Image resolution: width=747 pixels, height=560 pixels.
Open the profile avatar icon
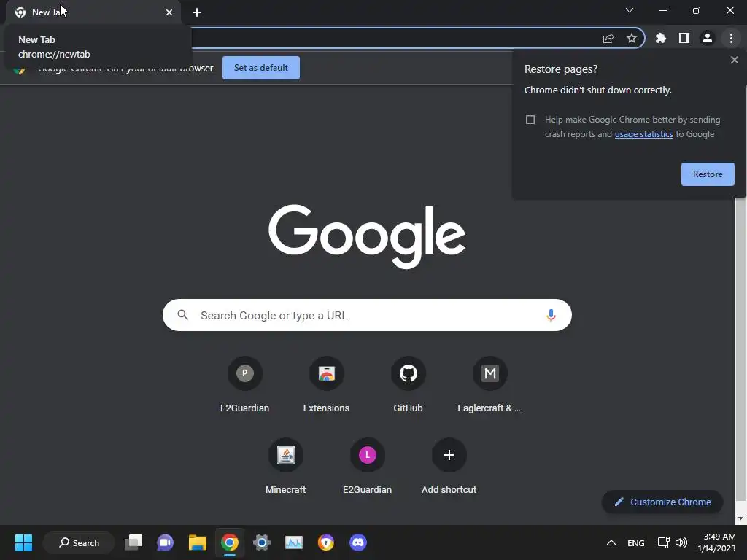tap(707, 38)
